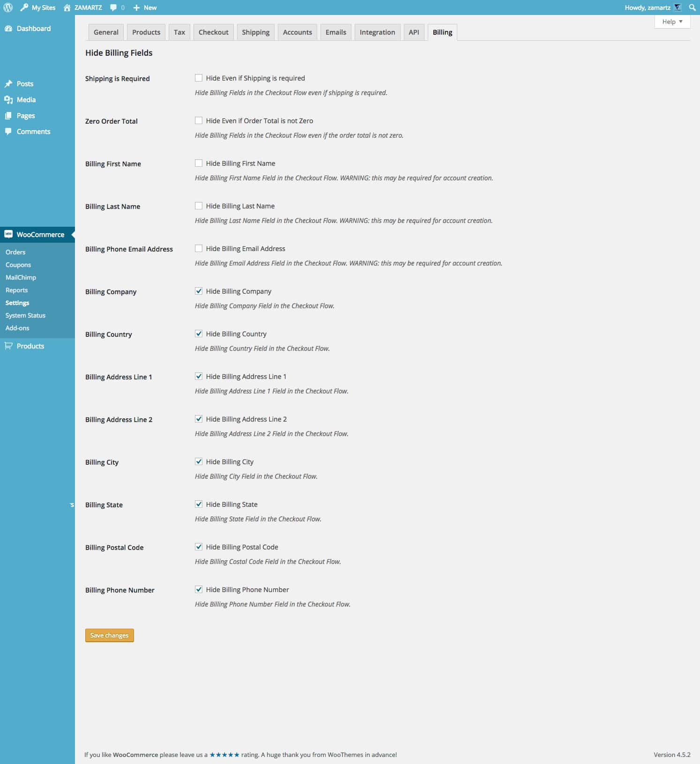The image size is (700, 764).
Task: Open the Pages menu item
Action: click(37, 116)
